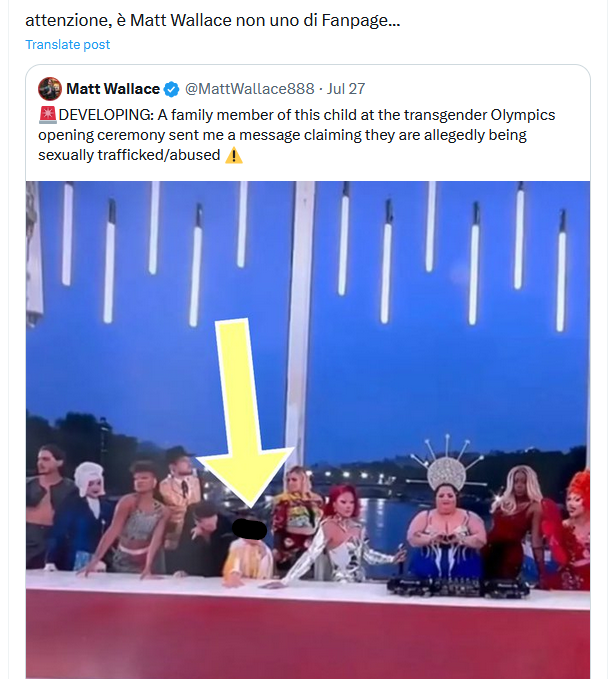Viewport: 612px width, 679px height.
Task: Click the Matt Wallace display name
Action: click(x=112, y=89)
